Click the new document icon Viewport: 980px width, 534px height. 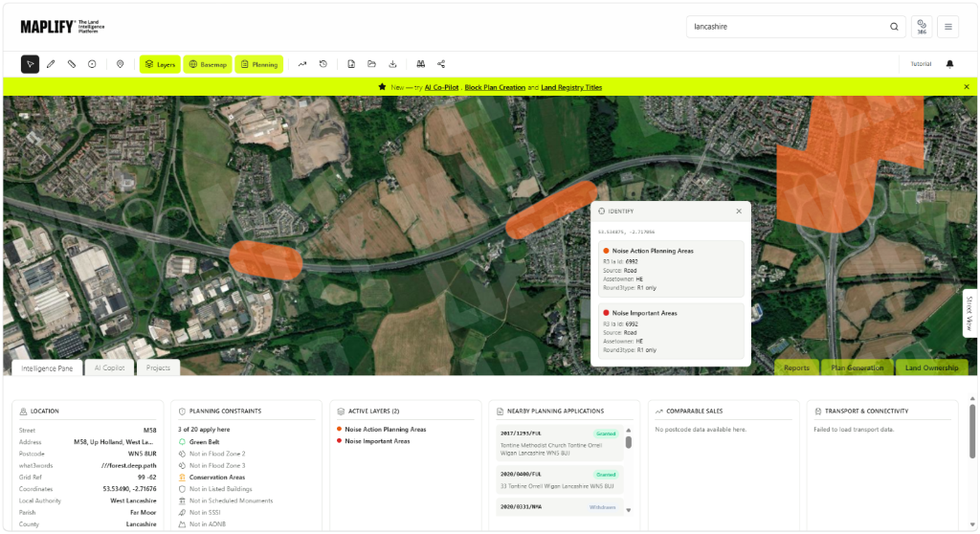(351, 64)
